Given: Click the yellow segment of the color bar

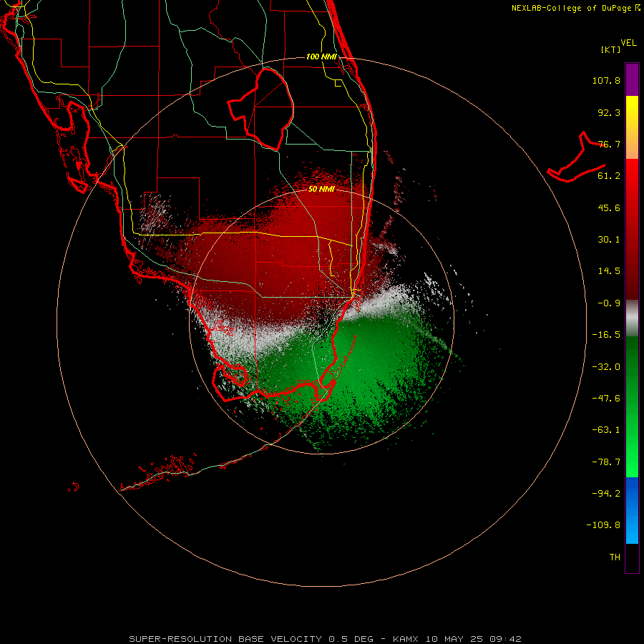Looking at the screenshot, I should pos(632,112).
